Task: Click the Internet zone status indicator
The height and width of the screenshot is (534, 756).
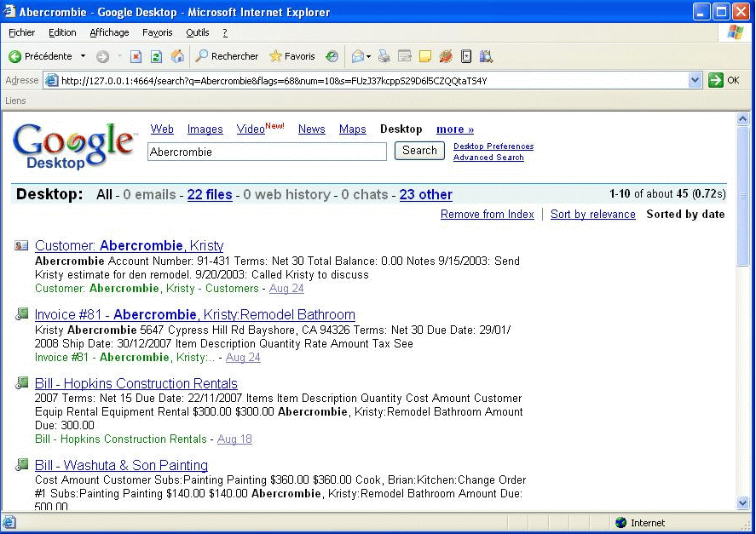Action: coord(640,523)
